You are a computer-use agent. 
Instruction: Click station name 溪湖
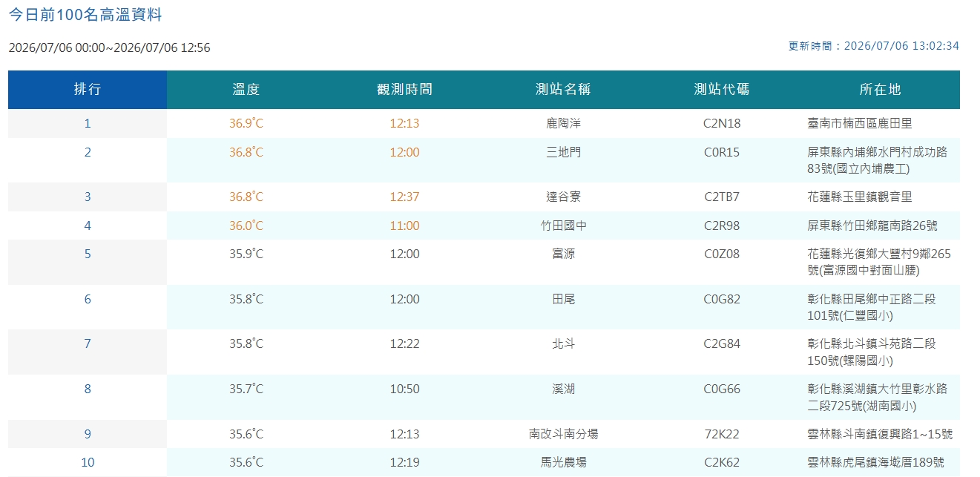[x=563, y=388]
